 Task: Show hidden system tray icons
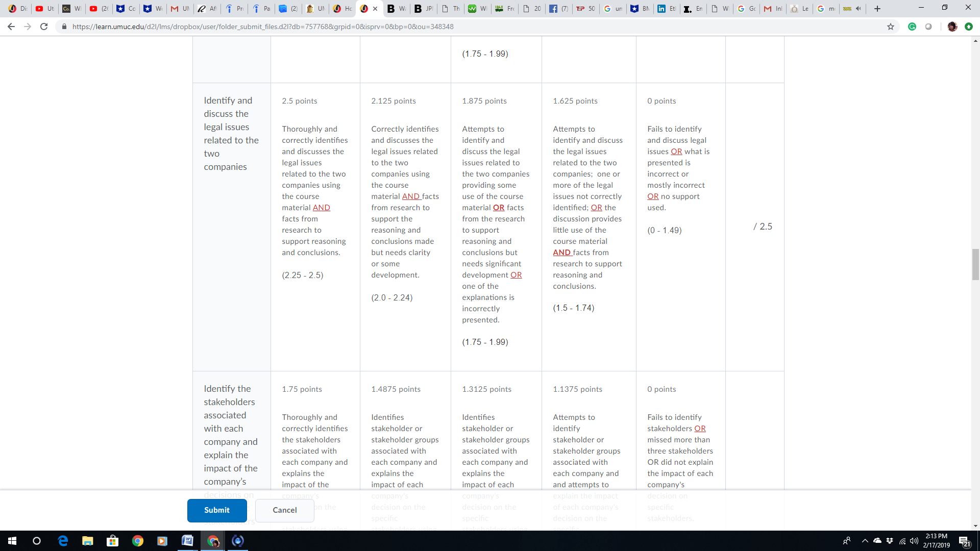[865, 541]
